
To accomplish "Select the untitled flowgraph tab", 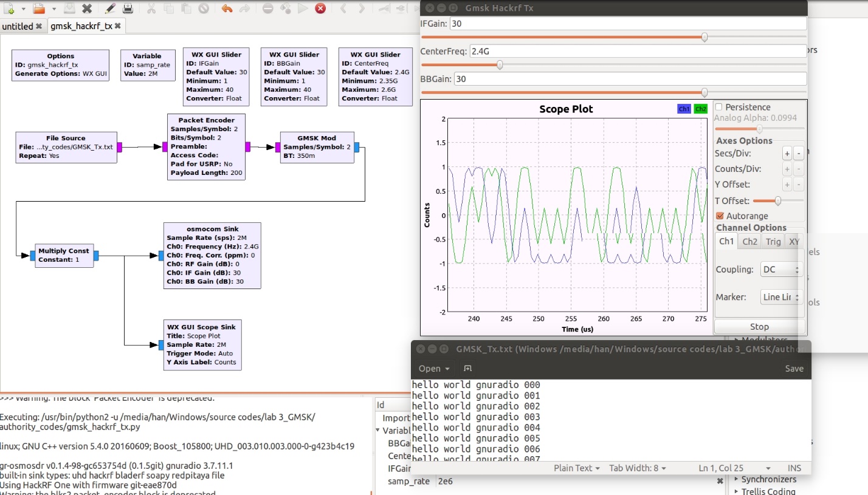I will click(18, 26).
